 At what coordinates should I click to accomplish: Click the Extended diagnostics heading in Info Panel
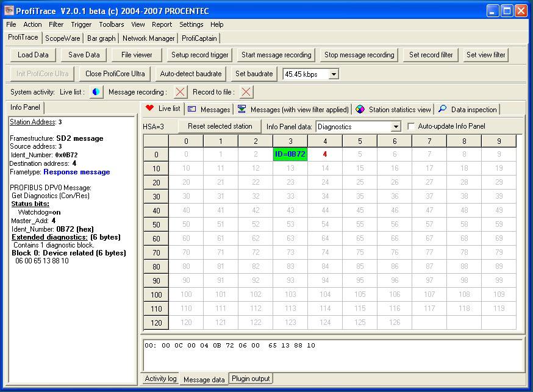pos(49,237)
